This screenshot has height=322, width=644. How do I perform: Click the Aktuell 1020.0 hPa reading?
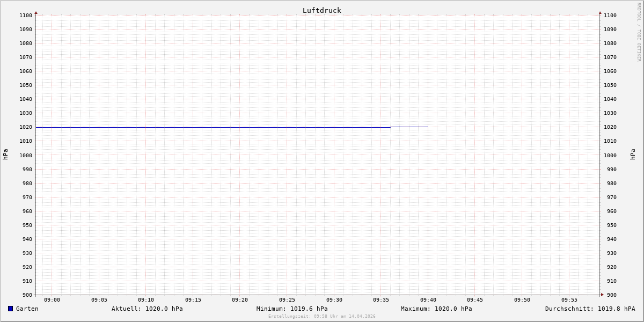pos(147,309)
